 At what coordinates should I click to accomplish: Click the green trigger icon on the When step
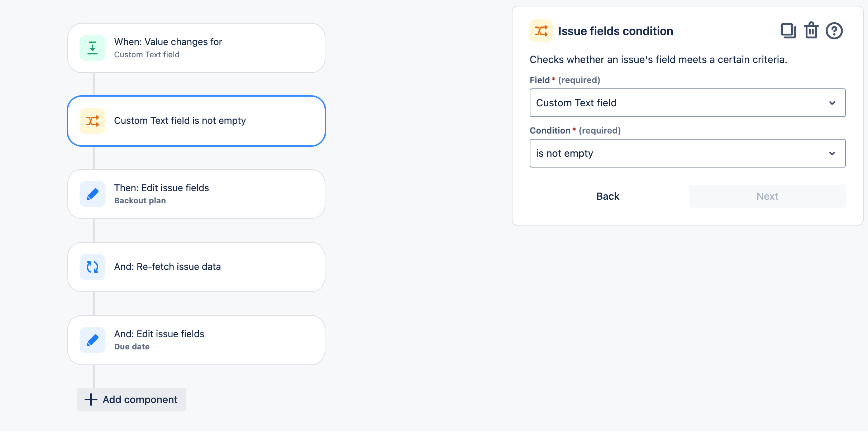click(x=92, y=48)
